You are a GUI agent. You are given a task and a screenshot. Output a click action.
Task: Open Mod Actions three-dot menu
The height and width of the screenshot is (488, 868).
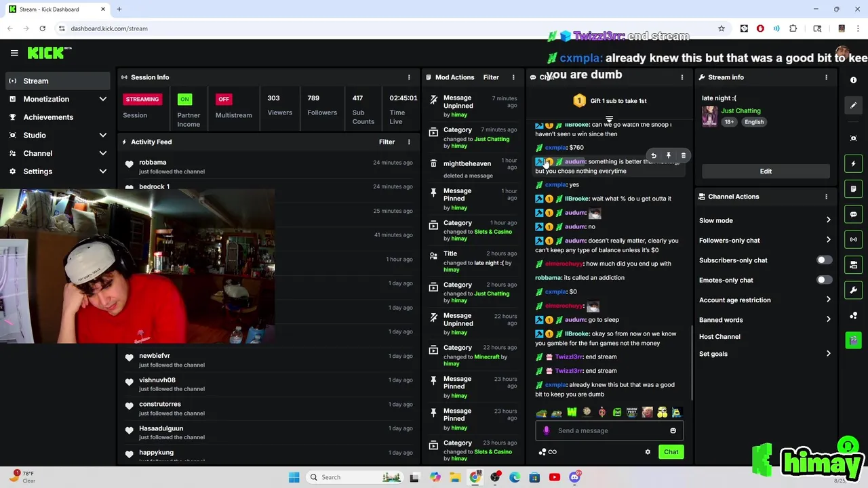(x=513, y=77)
